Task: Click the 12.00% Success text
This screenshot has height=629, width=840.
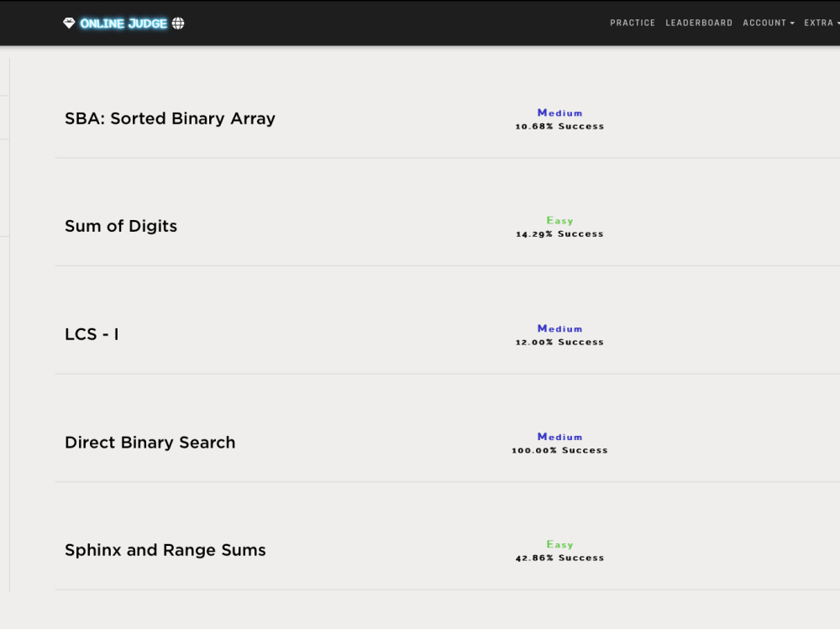Action: (x=559, y=343)
